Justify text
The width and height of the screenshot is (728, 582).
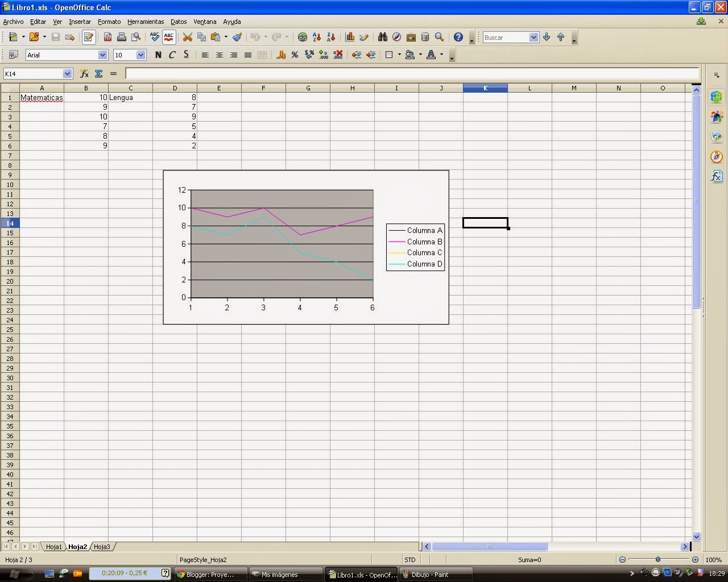click(247, 55)
